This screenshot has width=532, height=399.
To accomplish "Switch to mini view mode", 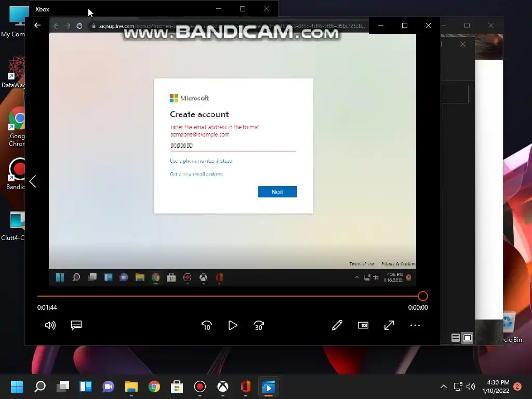I will 363,325.
